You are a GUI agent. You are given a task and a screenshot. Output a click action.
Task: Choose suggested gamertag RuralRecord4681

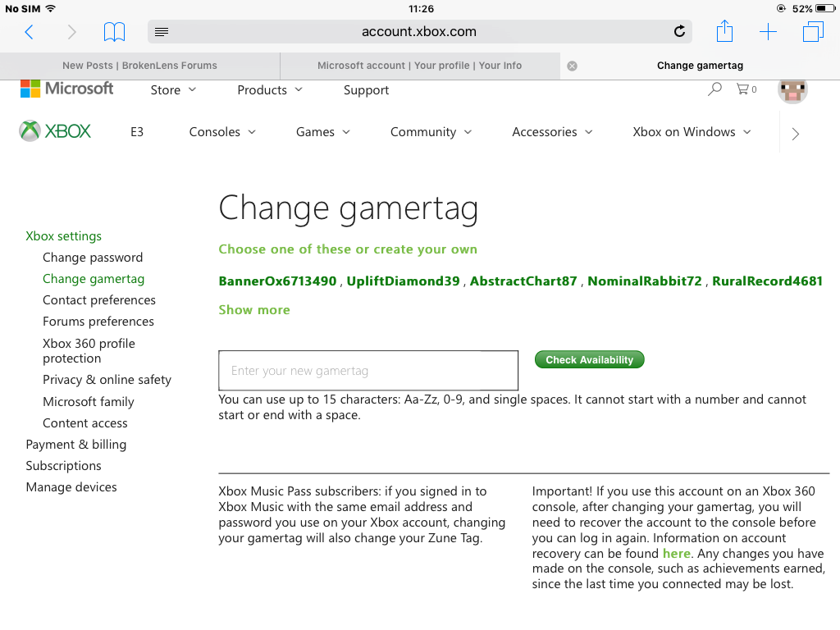pyautogui.click(x=767, y=281)
